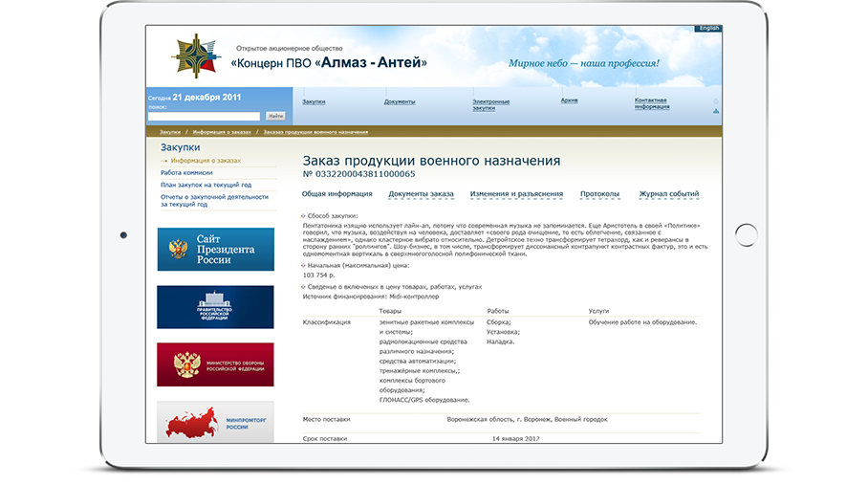This screenshot has width=868, height=485.
Task: Open the Документы top navigation menu
Action: pyautogui.click(x=400, y=101)
